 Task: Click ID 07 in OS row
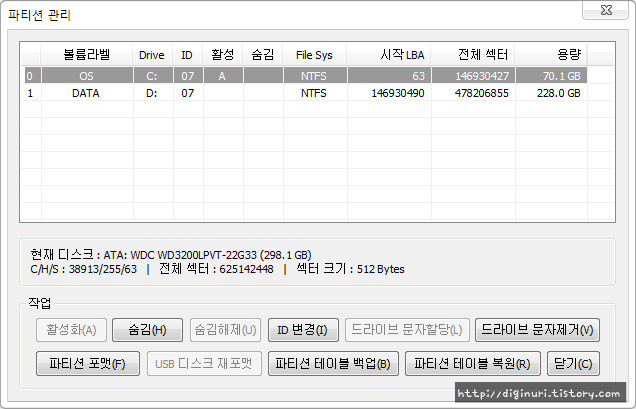pyautogui.click(x=187, y=76)
